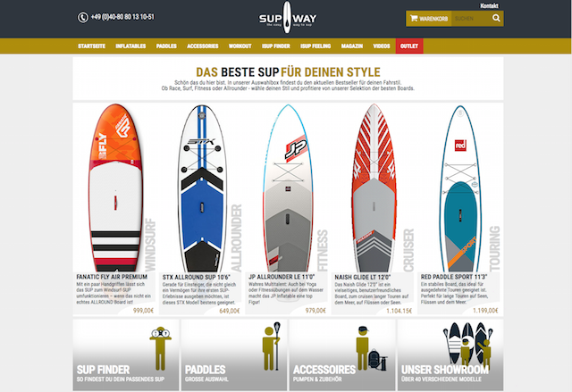
Task: Open the Warenkorb shopping cart
Action: point(429,19)
